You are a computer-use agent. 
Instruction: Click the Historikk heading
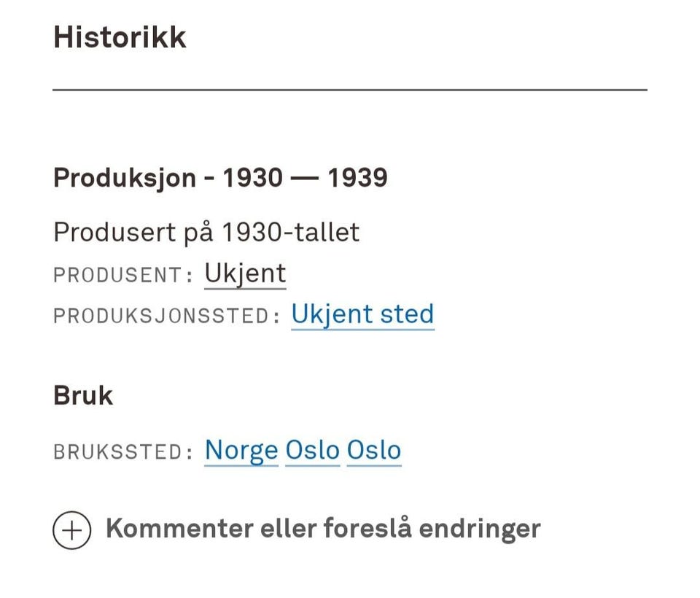(120, 37)
